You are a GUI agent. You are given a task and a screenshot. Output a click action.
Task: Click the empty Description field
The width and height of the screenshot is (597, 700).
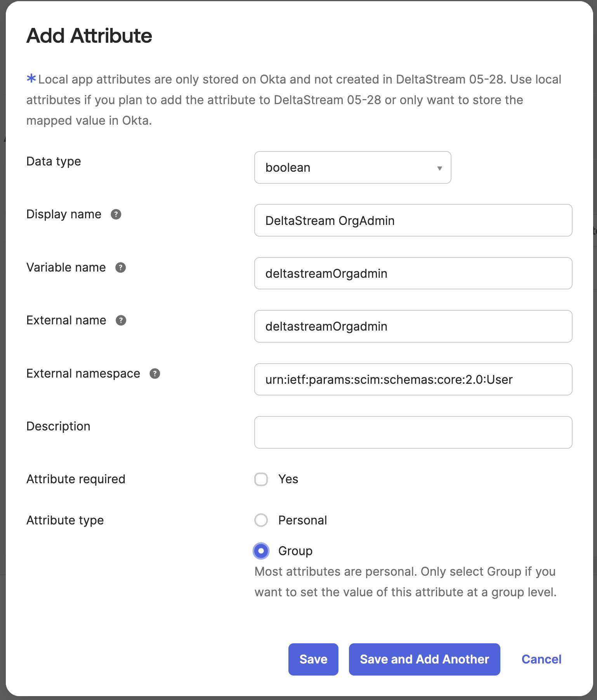point(413,432)
